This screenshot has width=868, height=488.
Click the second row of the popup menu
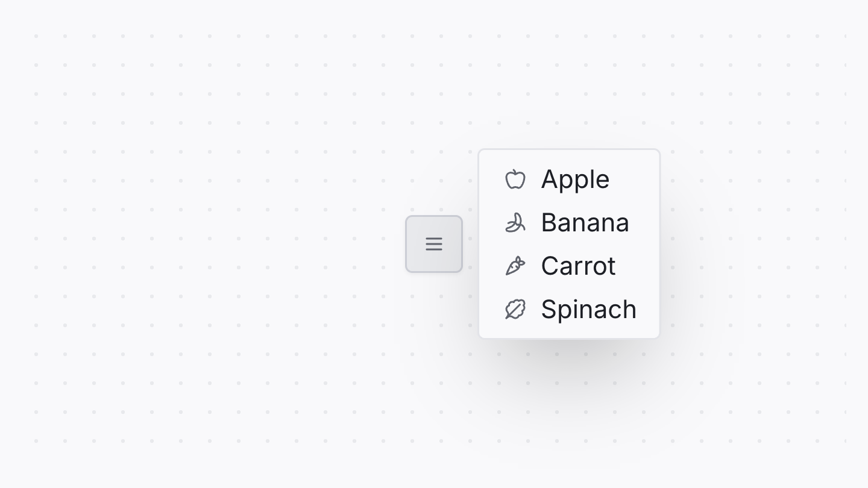click(x=569, y=222)
